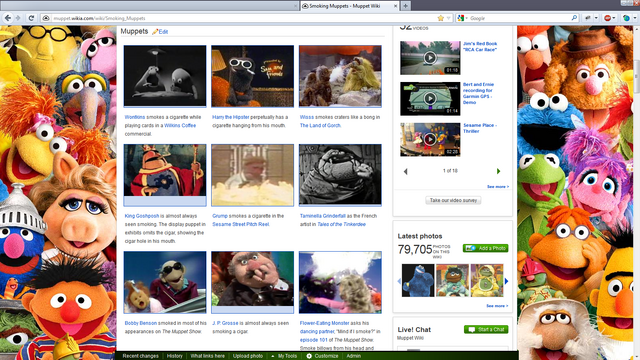Play the Bert and Ernie Garmin GPS video
The image size is (640, 360).
click(429, 98)
